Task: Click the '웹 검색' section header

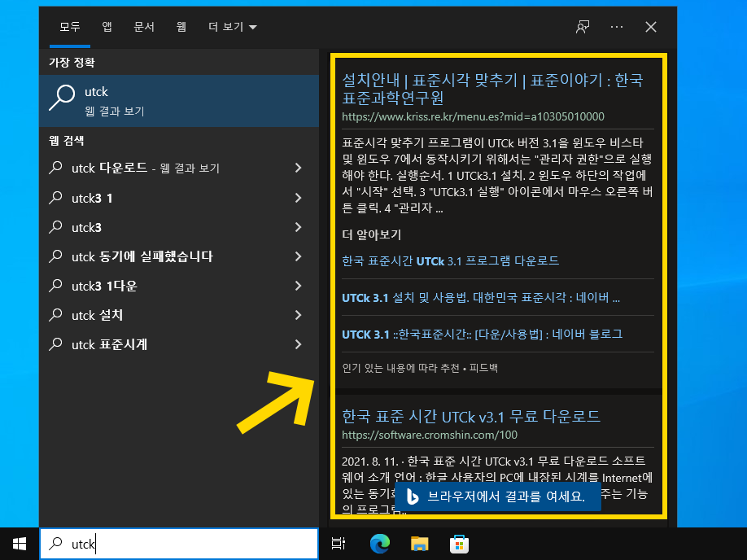Action: coord(67,141)
